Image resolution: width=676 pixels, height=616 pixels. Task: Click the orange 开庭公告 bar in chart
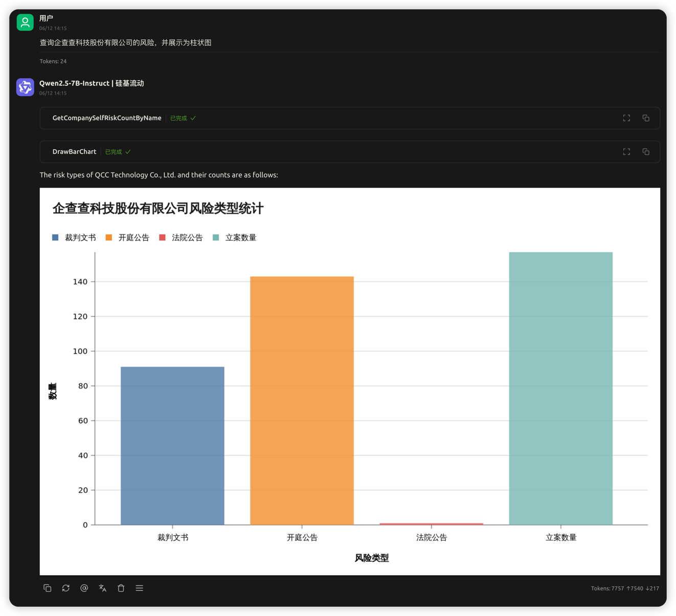[302, 400]
